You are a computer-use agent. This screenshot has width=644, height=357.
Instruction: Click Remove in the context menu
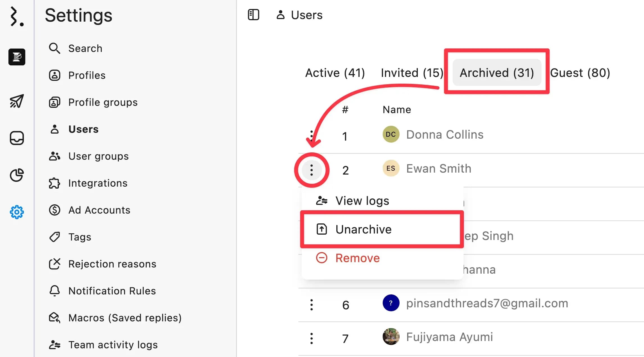[x=357, y=258]
